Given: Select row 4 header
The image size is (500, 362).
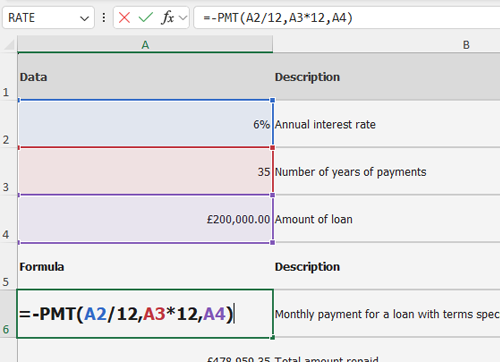Looking at the screenshot, I should (8, 219).
